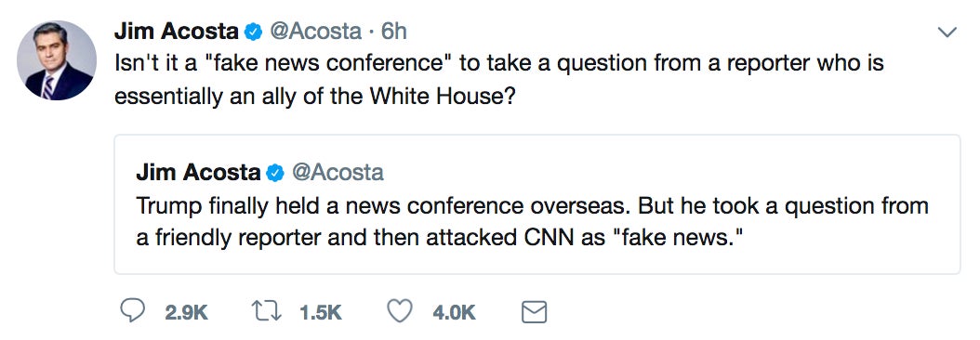Open the @Acosta handle in the quoted tweet
This screenshot has height=340, width=980.
point(338,173)
